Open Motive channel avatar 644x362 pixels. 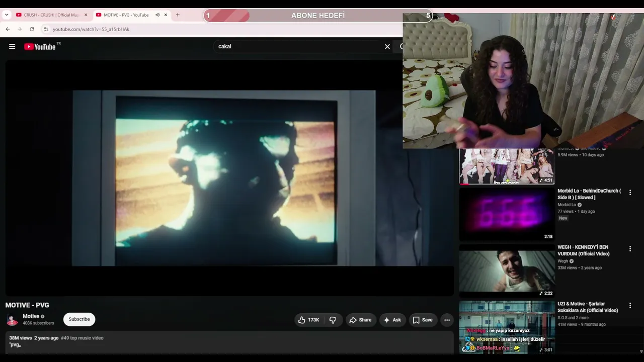coord(12,319)
